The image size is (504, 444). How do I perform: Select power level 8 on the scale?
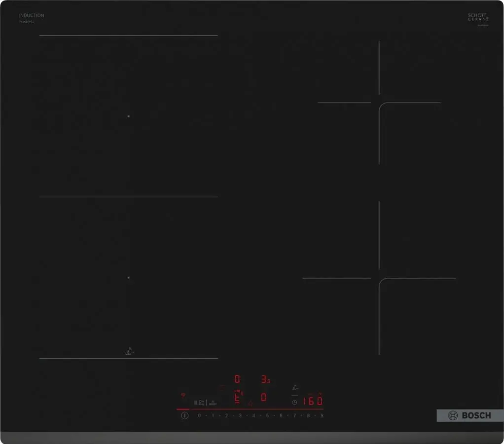click(308, 416)
